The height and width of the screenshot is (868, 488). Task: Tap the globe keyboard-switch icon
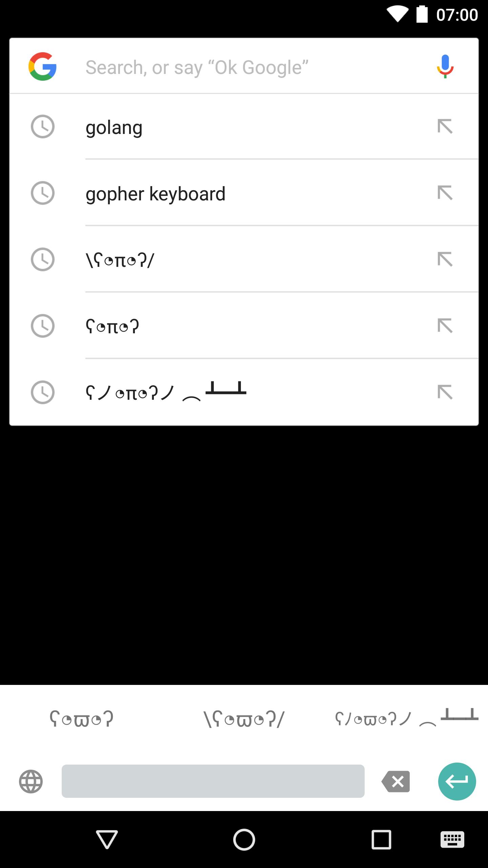(x=31, y=782)
